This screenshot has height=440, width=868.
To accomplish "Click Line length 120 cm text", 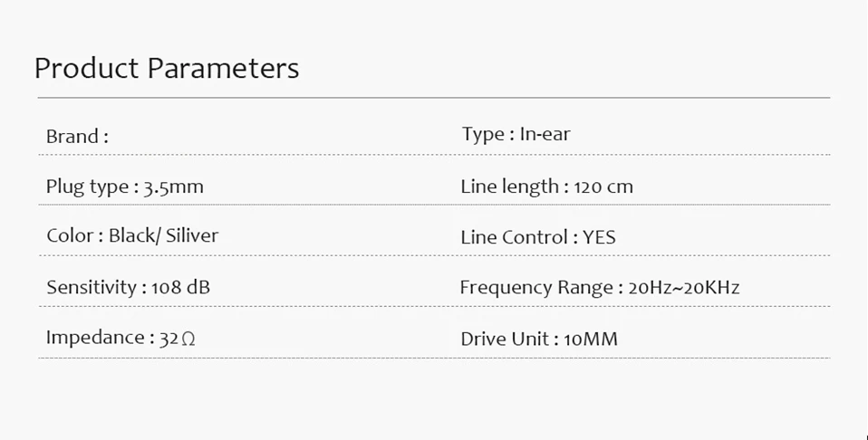I will [546, 187].
